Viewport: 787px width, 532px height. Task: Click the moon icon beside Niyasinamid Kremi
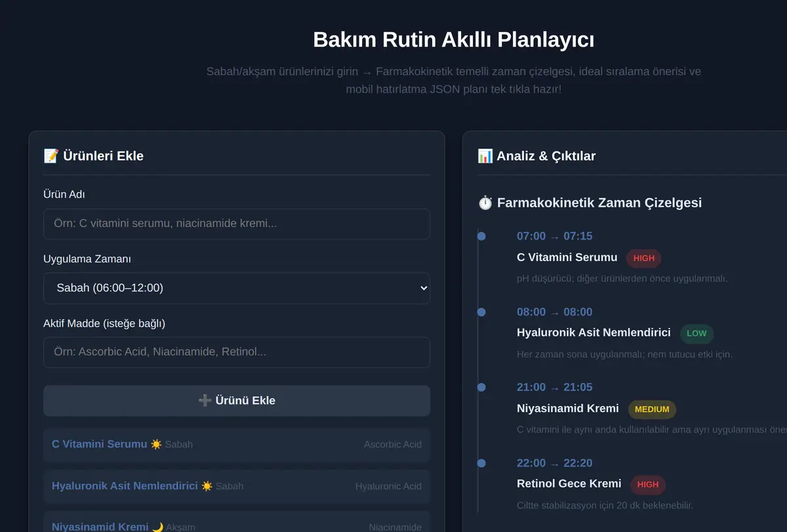pyautogui.click(x=157, y=527)
